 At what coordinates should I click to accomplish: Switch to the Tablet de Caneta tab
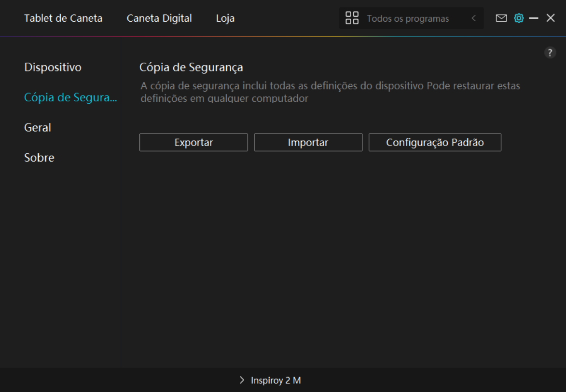coord(63,18)
